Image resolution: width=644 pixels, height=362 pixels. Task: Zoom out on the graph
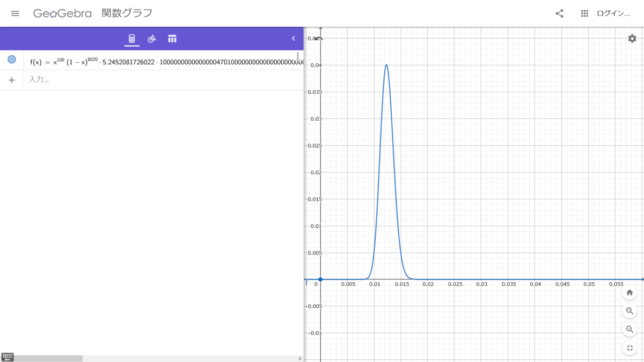click(630, 329)
